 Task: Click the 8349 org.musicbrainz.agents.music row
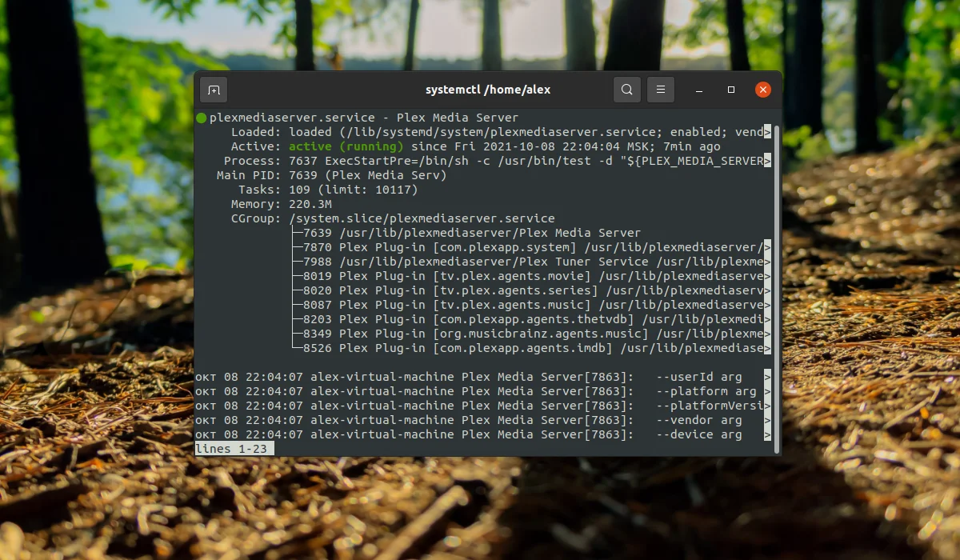coord(531,334)
